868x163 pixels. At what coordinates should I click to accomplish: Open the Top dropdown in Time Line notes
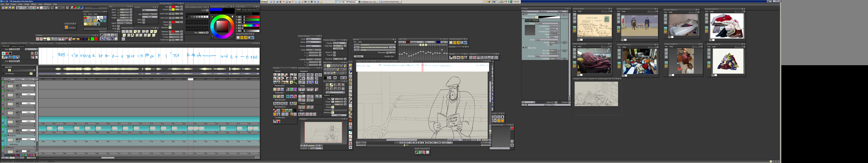(x=31, y=49)
